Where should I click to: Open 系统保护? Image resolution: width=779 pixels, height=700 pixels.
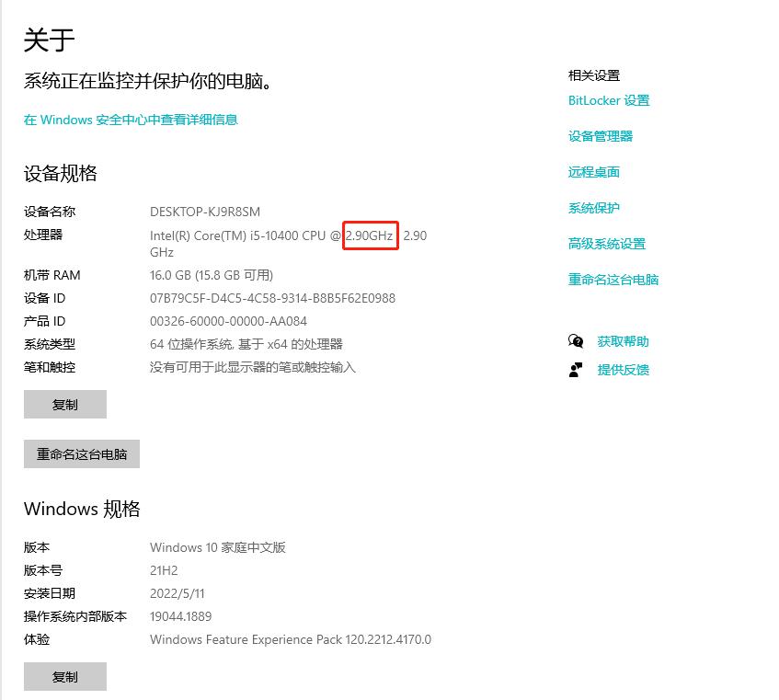click(593, 208)
